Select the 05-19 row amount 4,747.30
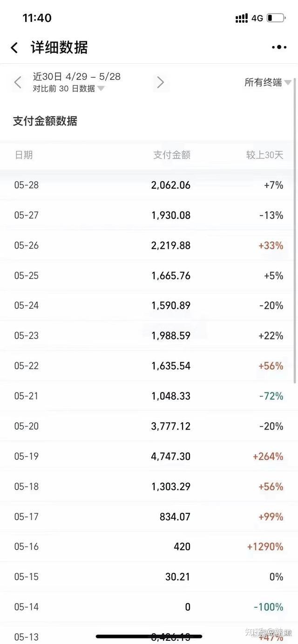Viewport: 298px width, 644px height. (x=171, y=456)
